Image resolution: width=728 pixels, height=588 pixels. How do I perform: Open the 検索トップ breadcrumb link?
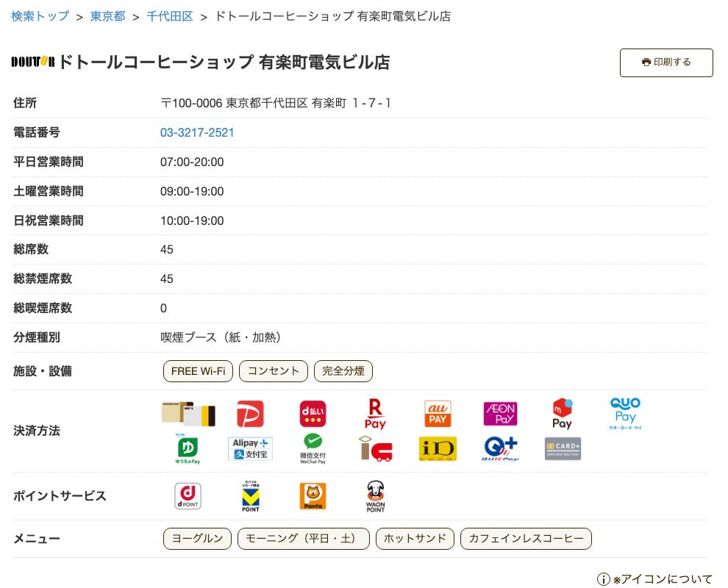click(40, 16)
